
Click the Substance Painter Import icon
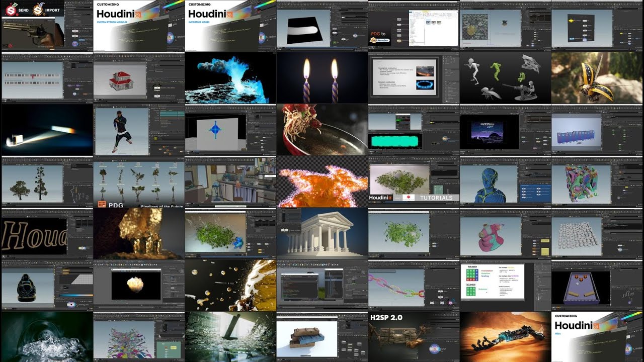click(38, 10)
